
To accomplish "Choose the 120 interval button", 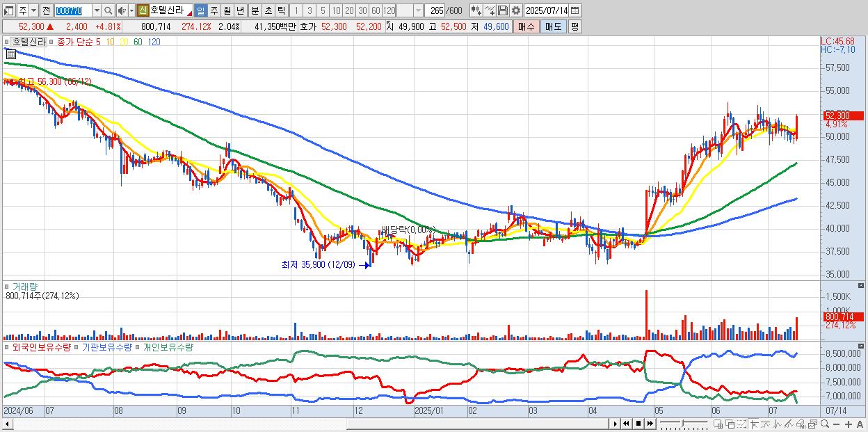I will tap(389, 10).
